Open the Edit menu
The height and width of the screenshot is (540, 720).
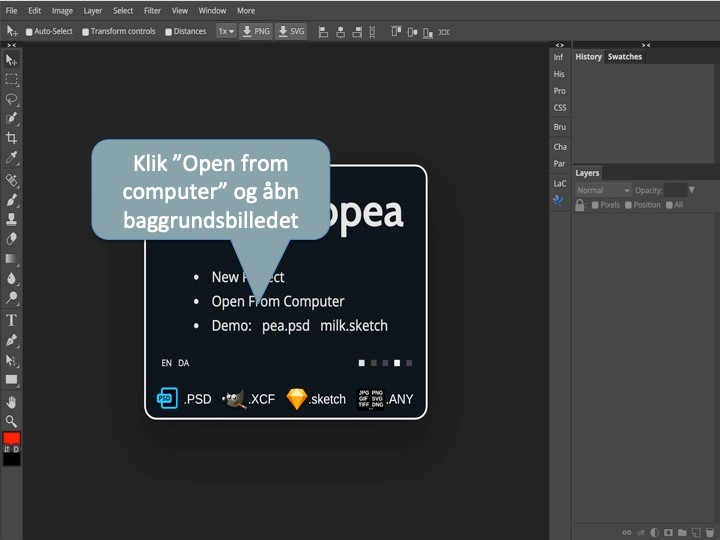[x=34, y=10]
